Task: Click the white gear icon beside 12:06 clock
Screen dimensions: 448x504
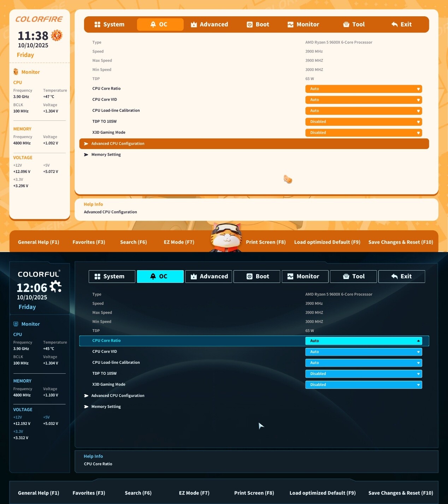Action: pyautogui.click(x=55, y=286)
